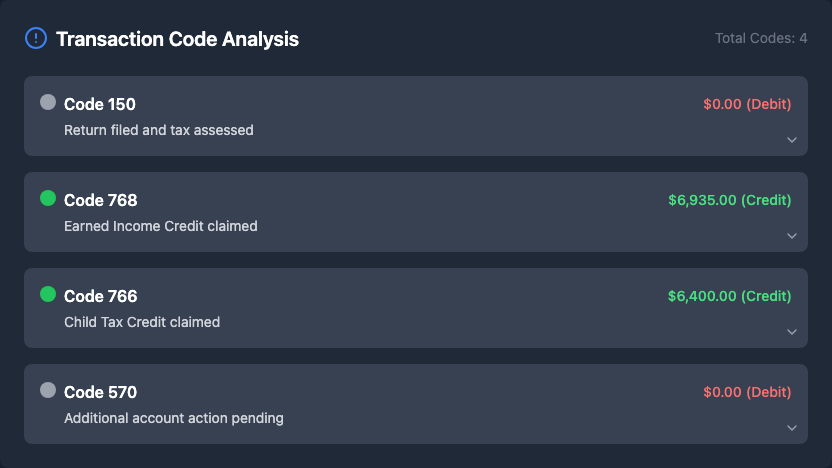Expand the Code 766 row chevron
Viewport: 832px width, 468px height.
tap(792, 332)
